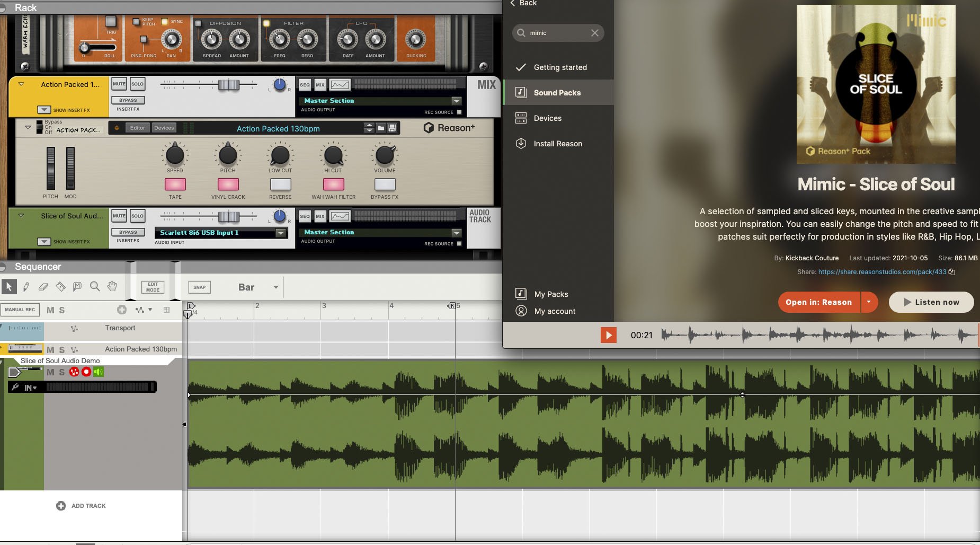Open the Bar snap value dropdown
This screenshot has width=980, height=545.
point(275,287)
